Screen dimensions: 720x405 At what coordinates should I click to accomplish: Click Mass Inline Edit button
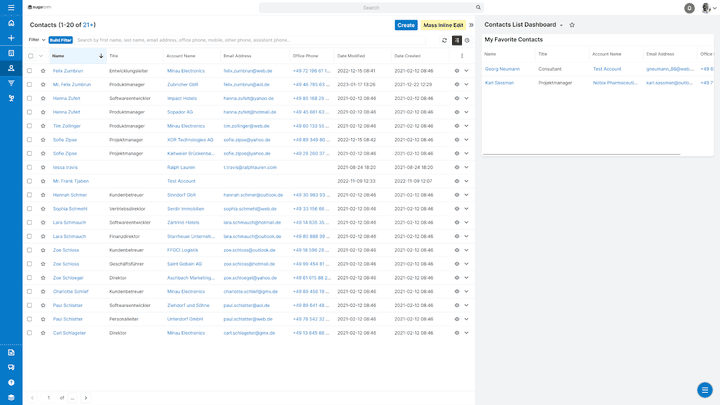point(443,25)
